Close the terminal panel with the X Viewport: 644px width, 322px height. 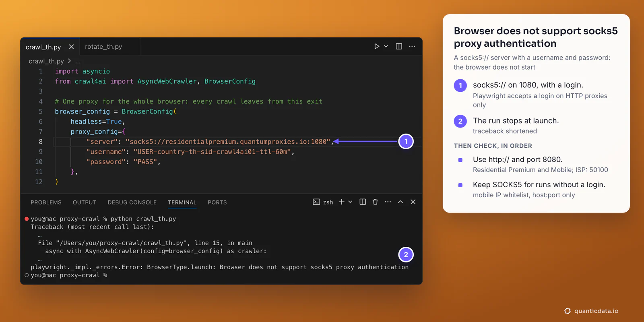tap(413, 202)
